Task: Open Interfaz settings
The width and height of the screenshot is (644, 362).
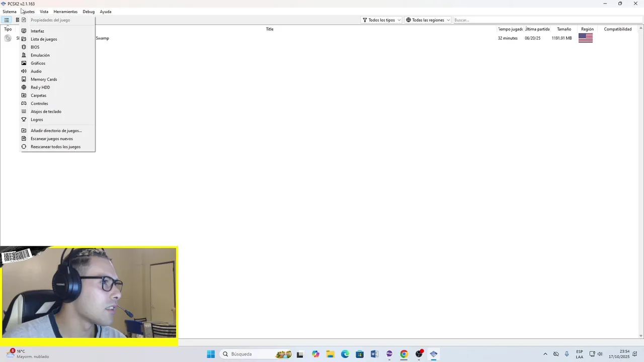Action: tap(57, 31)
